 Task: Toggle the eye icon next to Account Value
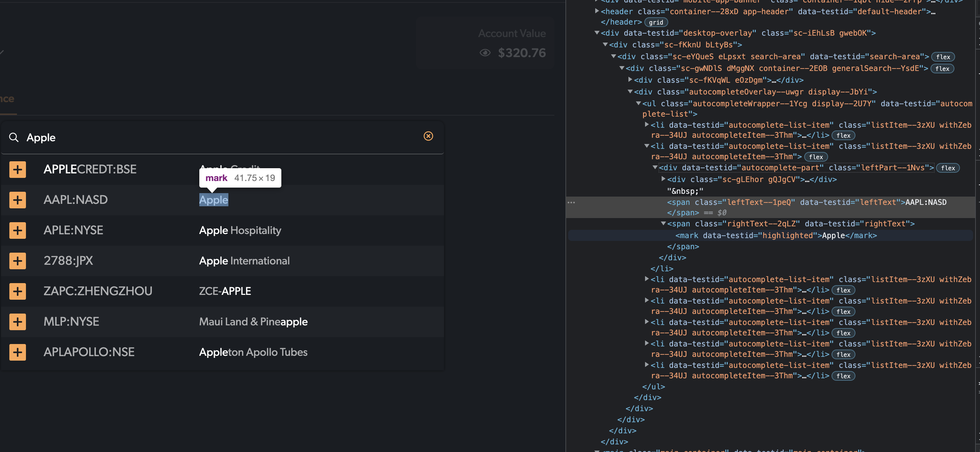(x=484, y=53)
